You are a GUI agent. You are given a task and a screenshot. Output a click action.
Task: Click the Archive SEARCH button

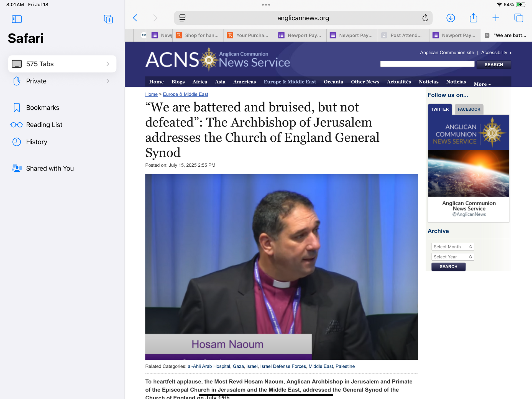(448, 266)
